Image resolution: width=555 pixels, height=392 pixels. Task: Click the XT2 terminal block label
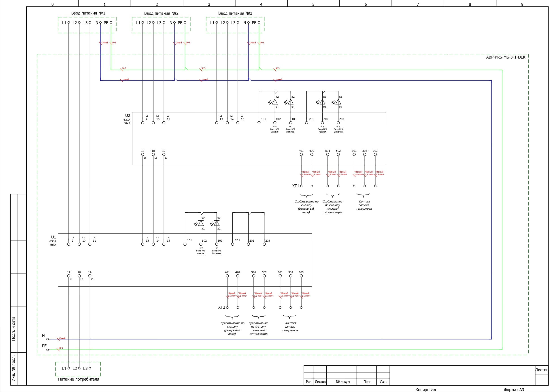coord(221,307)
